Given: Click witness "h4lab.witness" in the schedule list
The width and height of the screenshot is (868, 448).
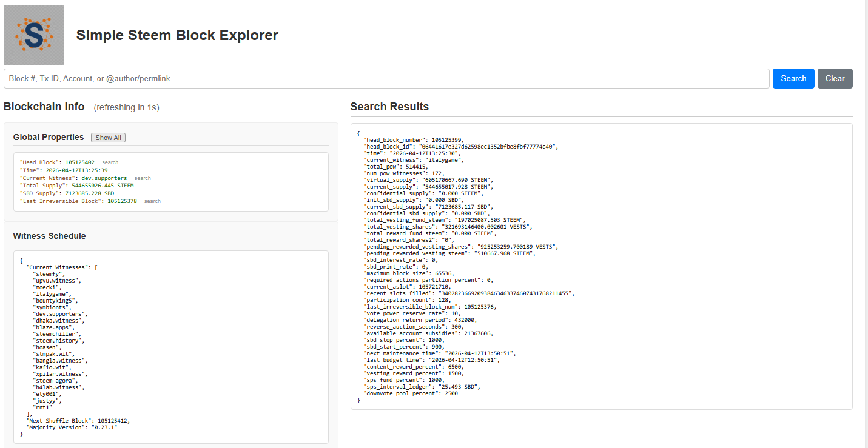Looking at the screenshot, I should tap(59, 387).
